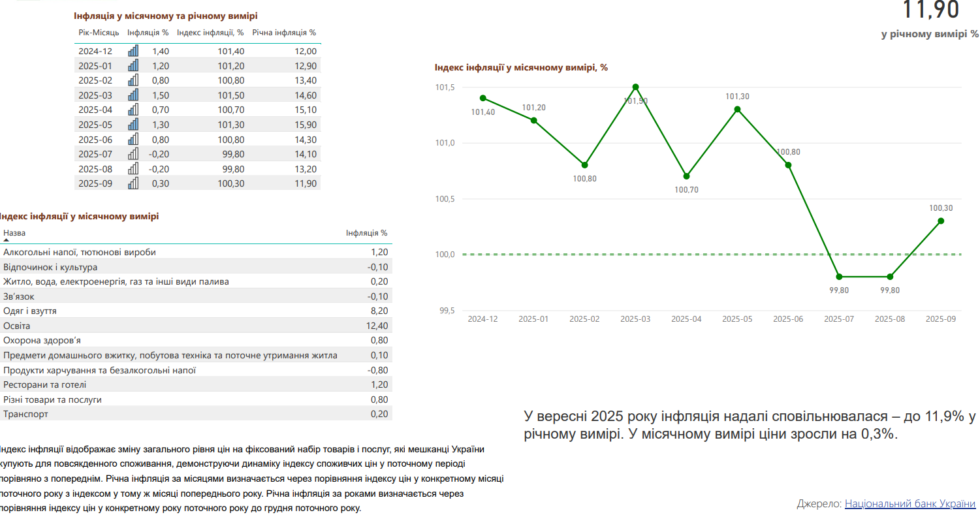
Task: Click the Транспорт row in the category table
Action: click(x=196, y=414)
